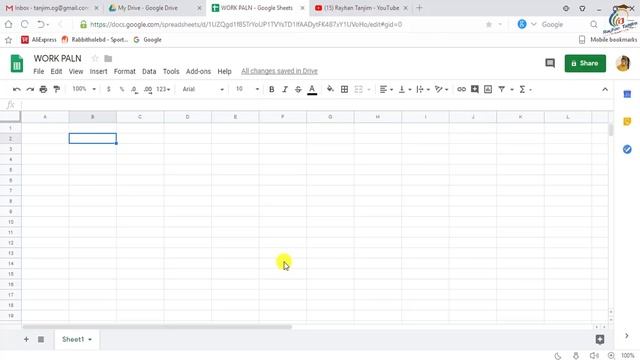Viewport: 640px width, 360px height.
Task: Open the fill color bucket
Action: pyautogui.click(x=330, y=89)
